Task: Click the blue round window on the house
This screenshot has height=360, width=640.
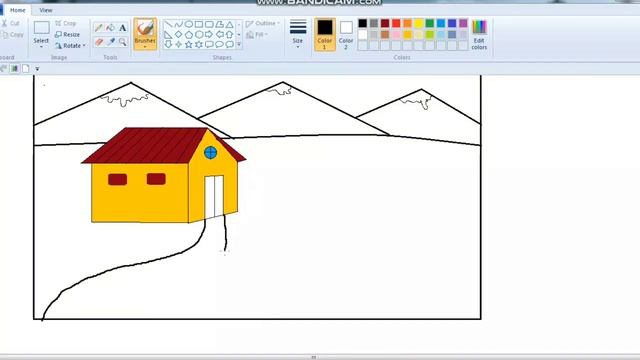Action: [210, 153]
